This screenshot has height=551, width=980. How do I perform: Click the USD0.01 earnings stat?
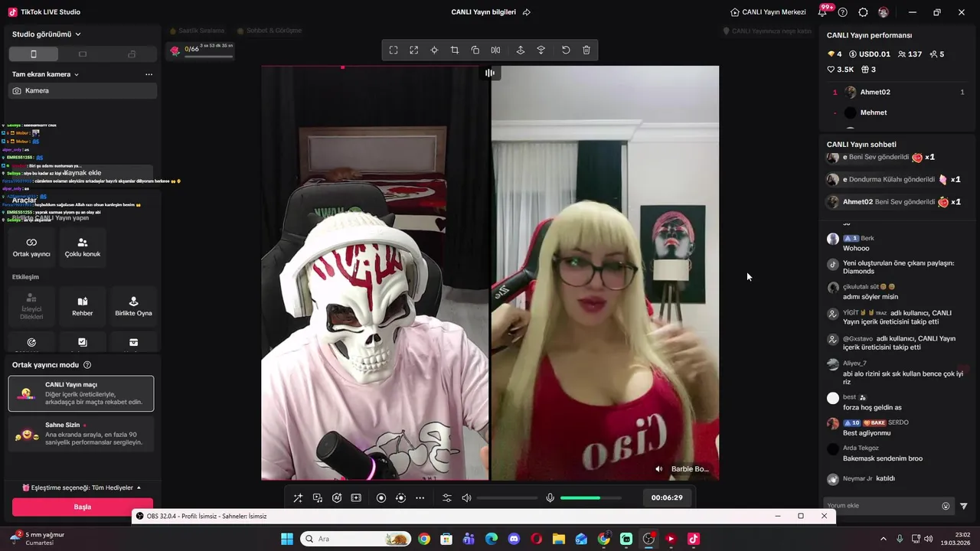point(870,54)
